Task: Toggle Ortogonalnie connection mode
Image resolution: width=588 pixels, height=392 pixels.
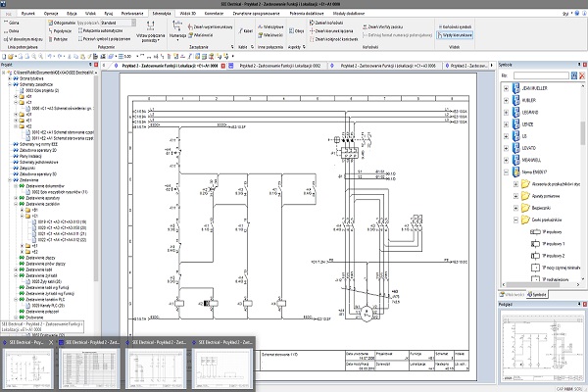Action: click(62, 23)
